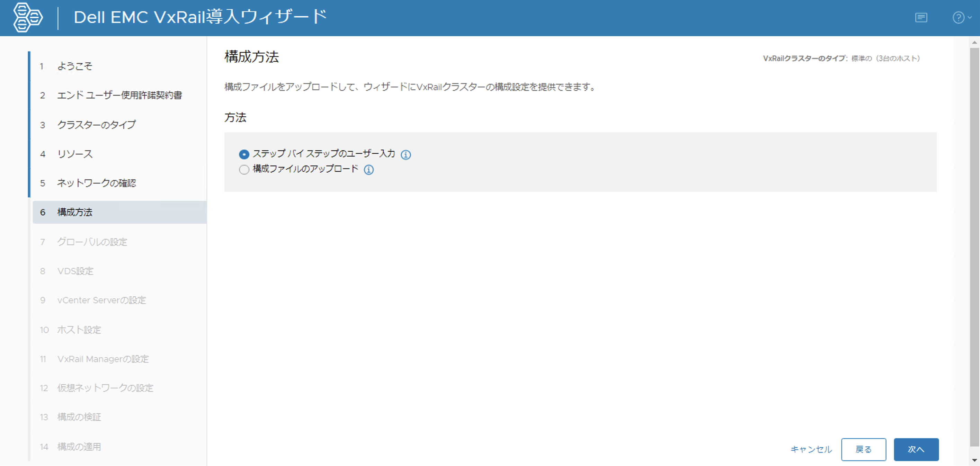This screenshot has width=980, height=466.
Task: Click step 9 vCenter Serverの設定
Action: (x=101, y=300)
